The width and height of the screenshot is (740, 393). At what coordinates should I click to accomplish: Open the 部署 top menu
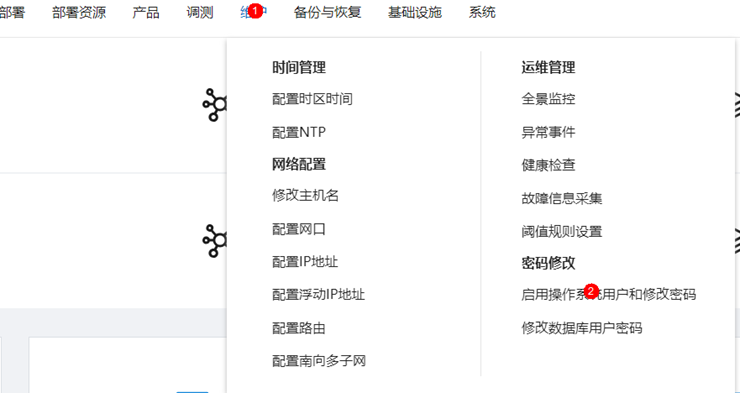11,12
